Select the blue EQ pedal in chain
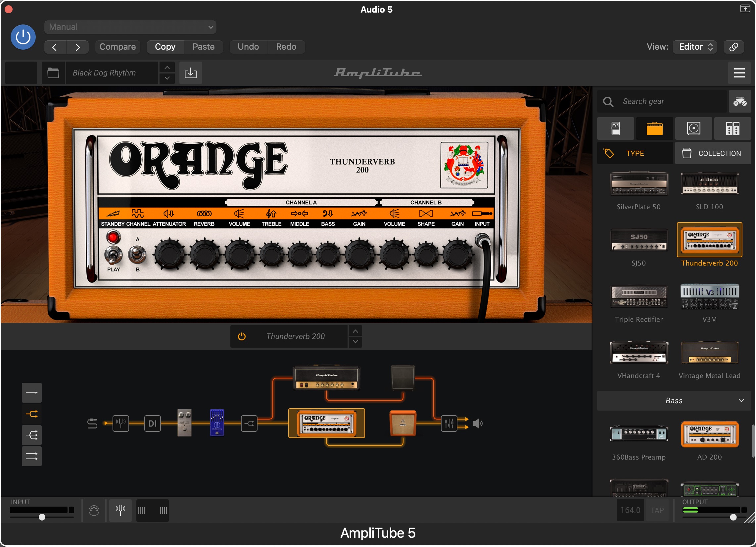Viewport: 756px width, 547px height. [217, 423]
